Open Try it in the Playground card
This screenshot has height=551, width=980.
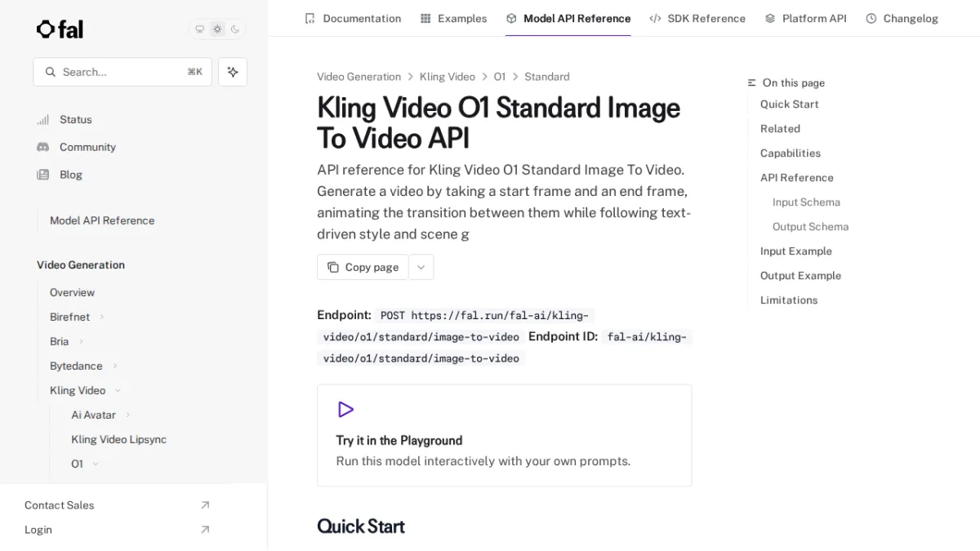(504, 435)
